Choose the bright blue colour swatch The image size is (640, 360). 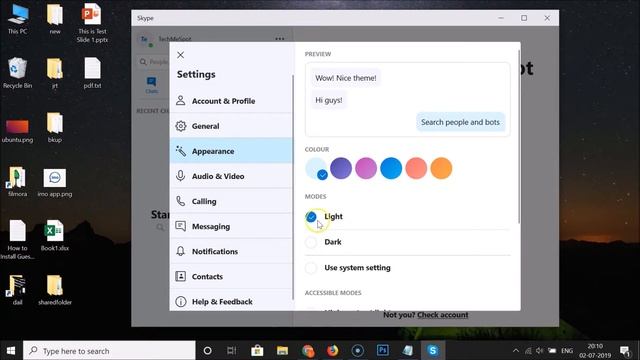pos(391,168)
